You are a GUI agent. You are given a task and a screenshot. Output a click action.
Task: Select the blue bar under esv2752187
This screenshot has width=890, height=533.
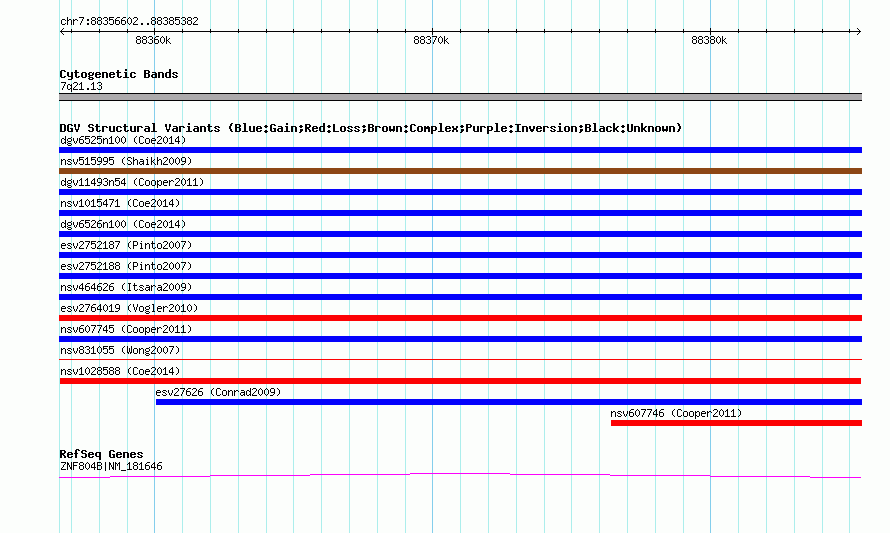pyautogui.click(x=460, y=255)
